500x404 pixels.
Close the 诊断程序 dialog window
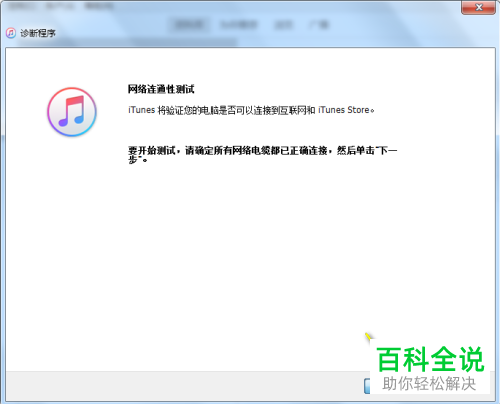pos(478,7)
